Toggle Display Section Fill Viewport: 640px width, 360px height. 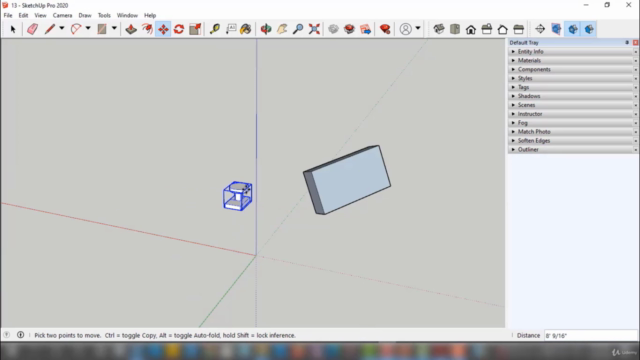(x=589, y=29)
